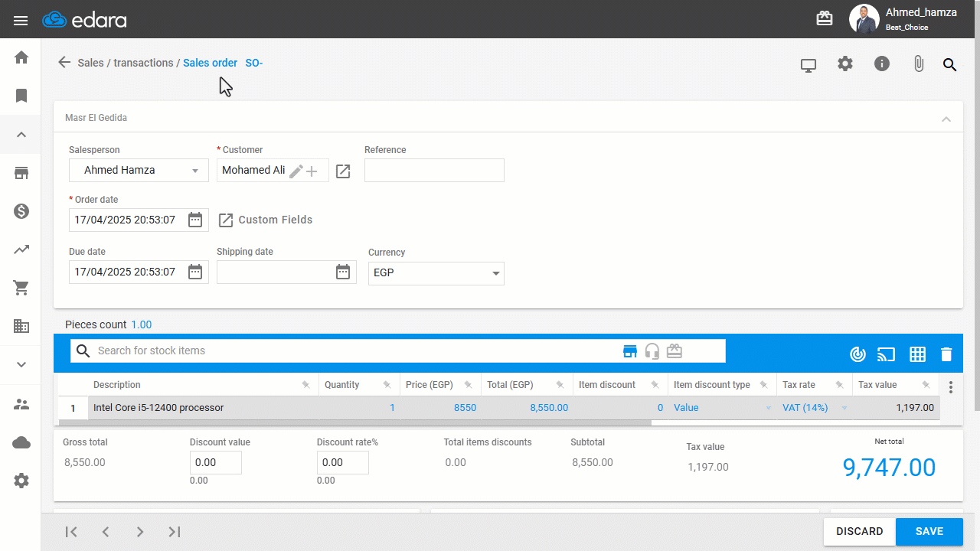980x551 pixels.
Task: Open the Shipping date calendar picker
Action: (343, 272)
